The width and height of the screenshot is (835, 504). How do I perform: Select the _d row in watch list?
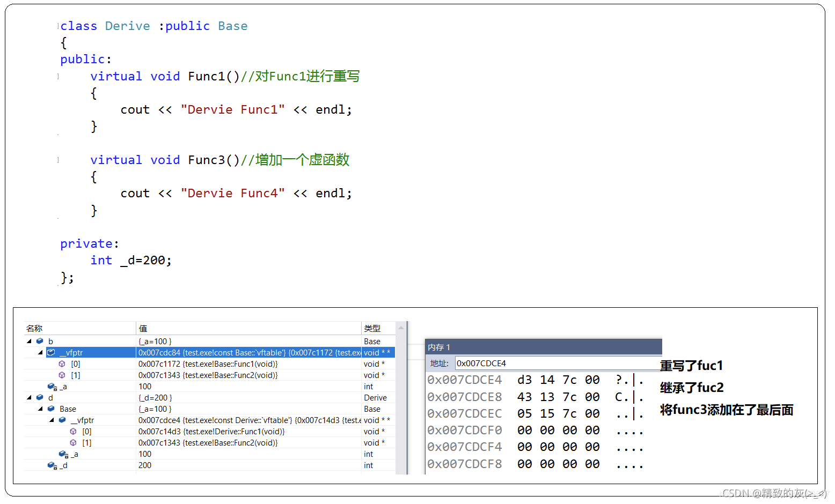pos(210,465)
